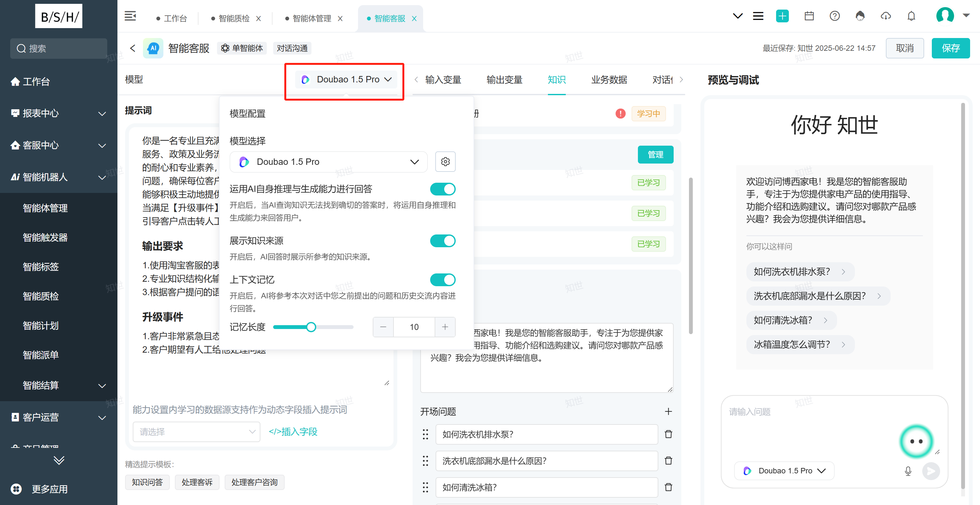980x505 pixels.
Task: Click the microphone icon in chat input
Action: [908, 471]
